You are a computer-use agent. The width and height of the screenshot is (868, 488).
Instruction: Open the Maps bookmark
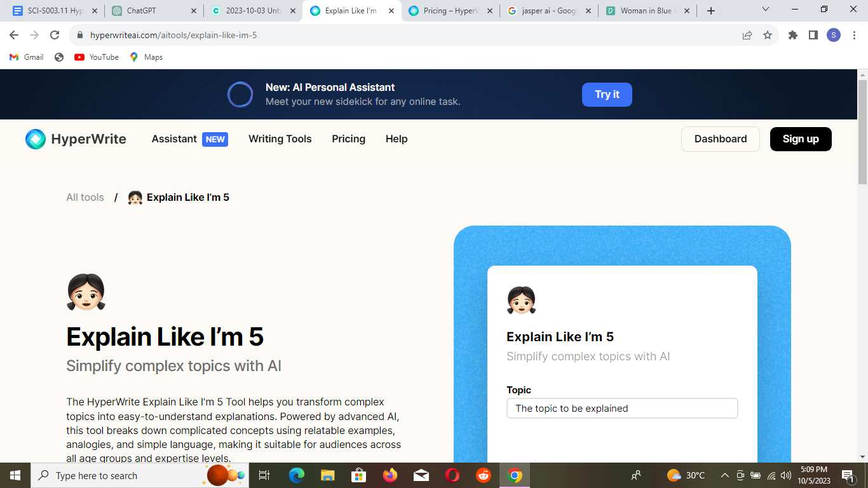click(146, 57)
